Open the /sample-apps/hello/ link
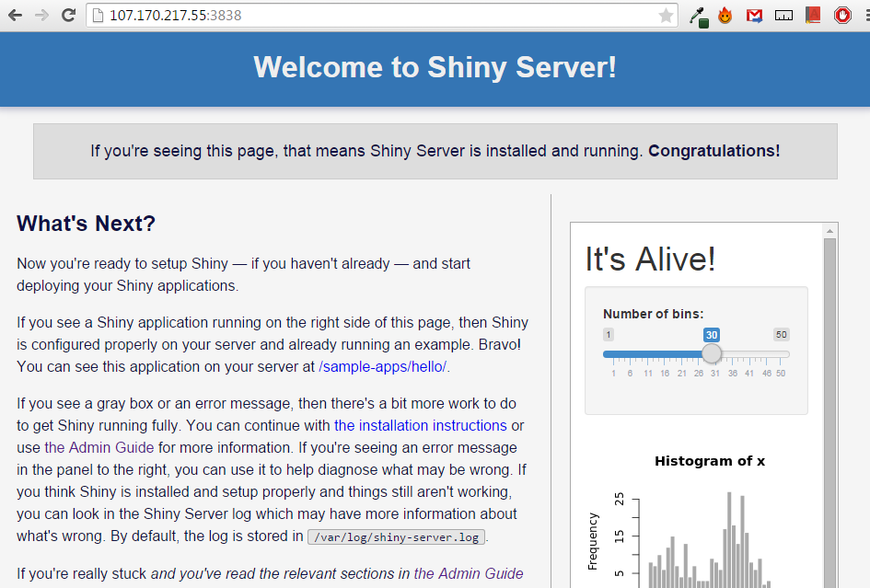 coord(382,366)
